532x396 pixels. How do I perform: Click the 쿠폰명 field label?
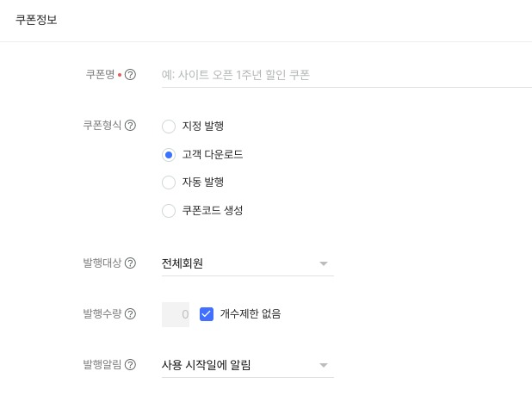click(x=96, y=75)
